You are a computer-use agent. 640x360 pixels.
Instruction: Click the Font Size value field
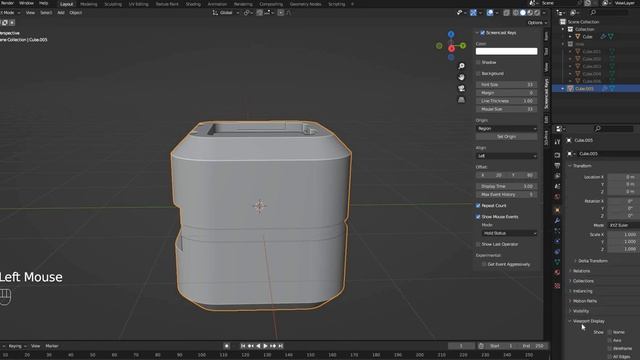coord(507,84)
